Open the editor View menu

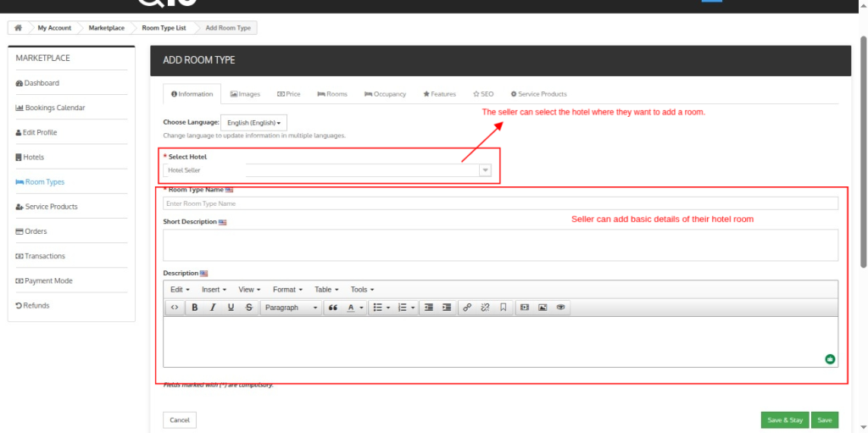(249, 290)
